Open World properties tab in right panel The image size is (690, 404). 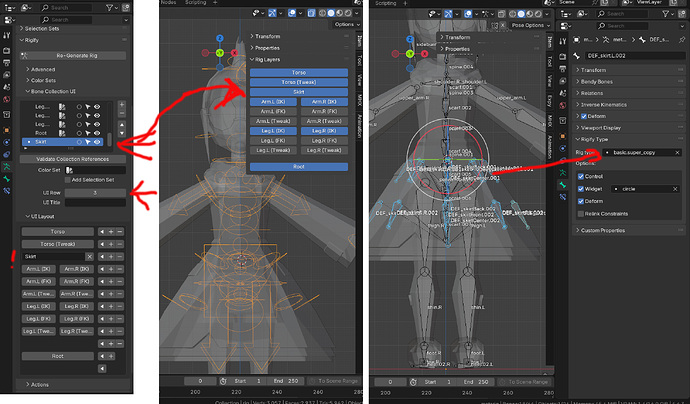pos(563,105)
